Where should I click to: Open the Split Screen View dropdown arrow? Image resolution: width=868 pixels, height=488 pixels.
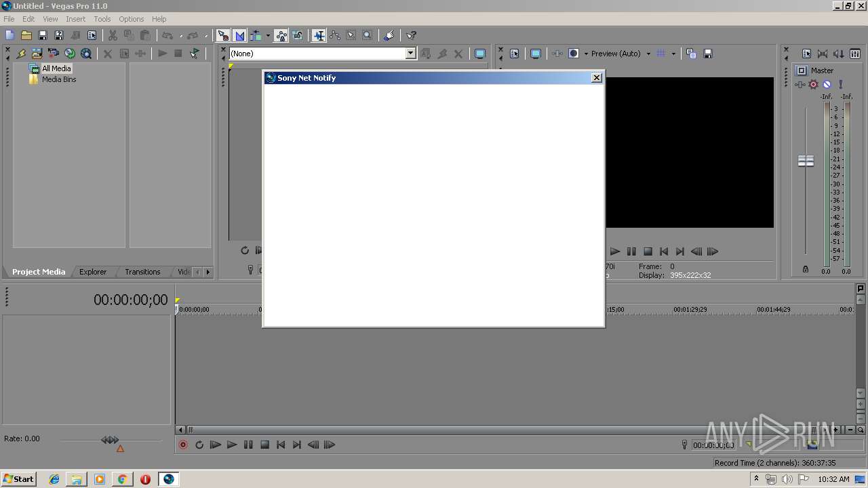point(586,54)
